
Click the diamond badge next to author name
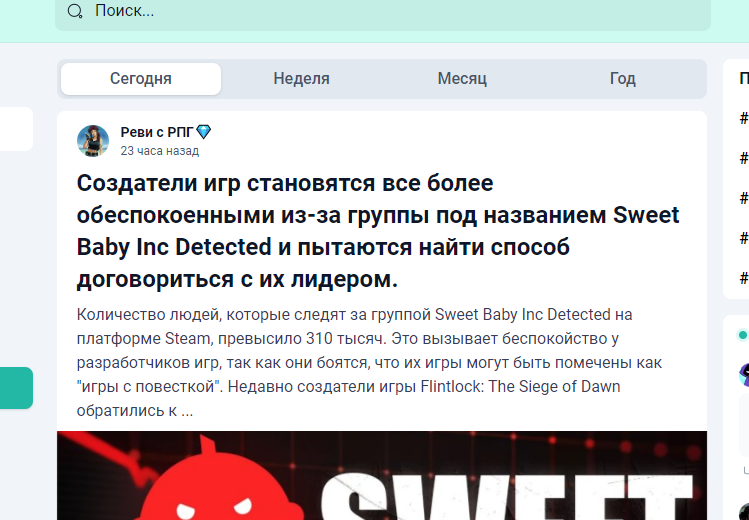pos(203,132)
